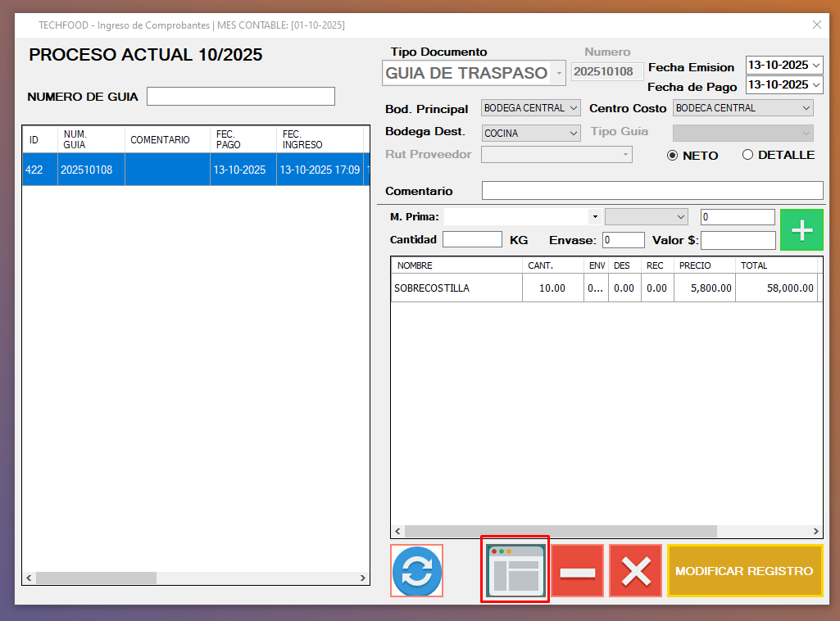840x621 pixels.
Task: Open the Fecha de Pago date picker
Action: [x=815, y=84]
